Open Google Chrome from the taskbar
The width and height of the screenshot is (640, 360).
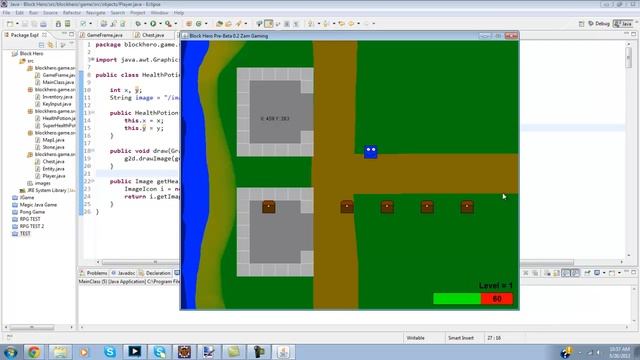coord(34,352)
